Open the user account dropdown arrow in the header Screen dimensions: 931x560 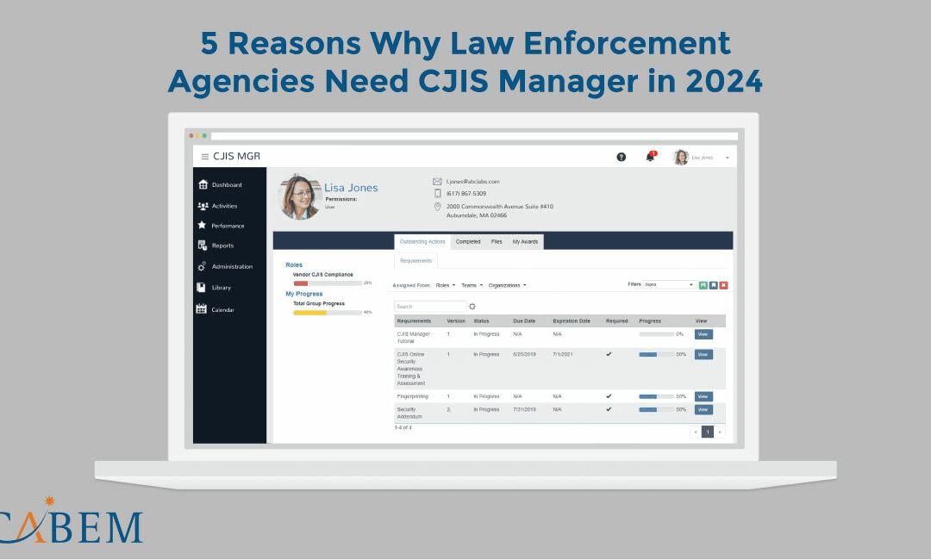tap(728, 158)
